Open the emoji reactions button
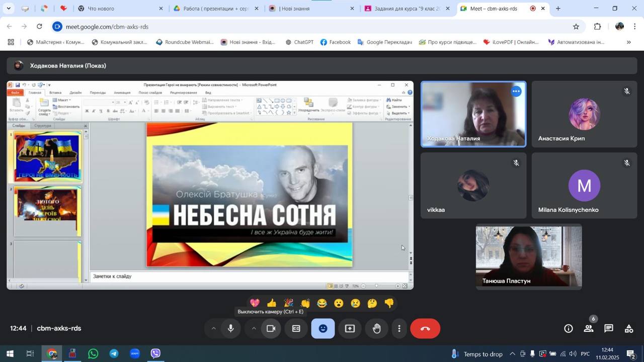 [323, 329]
